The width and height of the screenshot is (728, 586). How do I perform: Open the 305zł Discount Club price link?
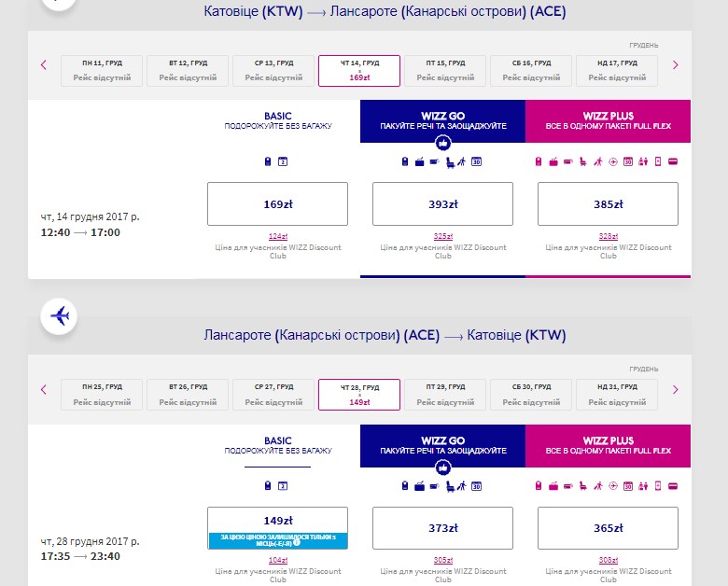coord(442,560)
